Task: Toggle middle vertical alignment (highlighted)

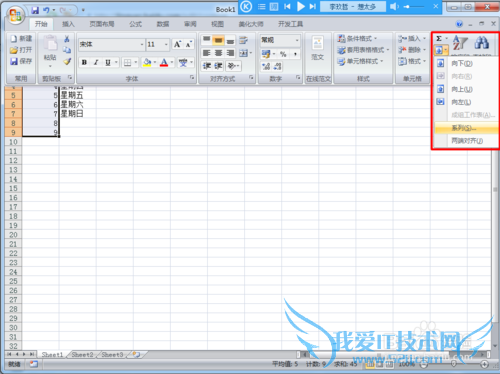Action: point(218,40)
